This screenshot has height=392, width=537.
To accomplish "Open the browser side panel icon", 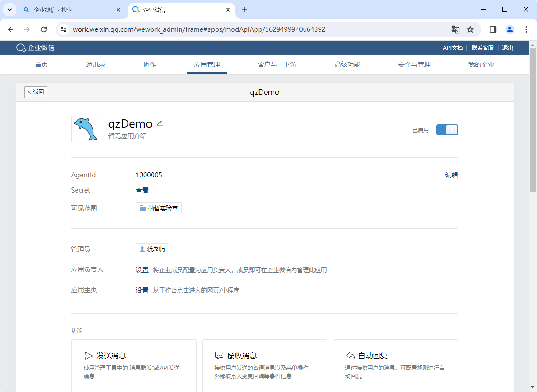I will (x=493, y=29).
